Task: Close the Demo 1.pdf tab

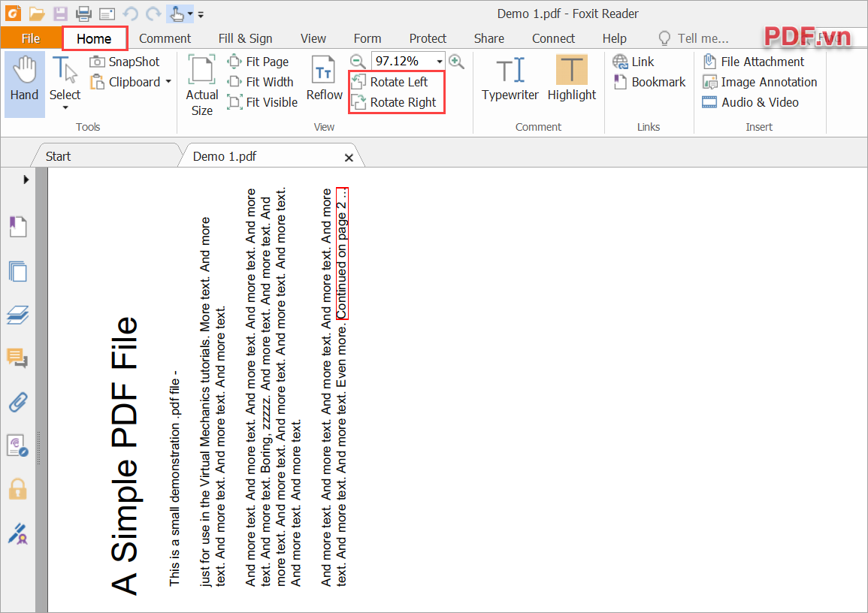Action: (349, 158)
